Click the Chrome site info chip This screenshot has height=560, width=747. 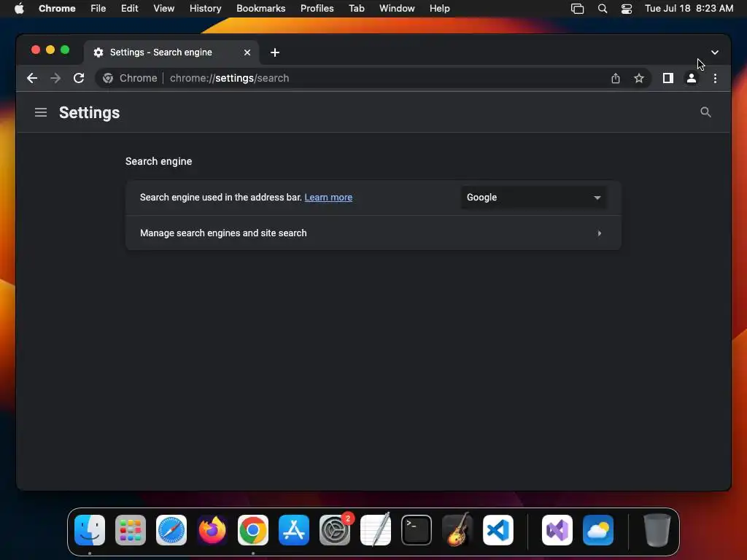pyautogui.click(x=130, y=78)
